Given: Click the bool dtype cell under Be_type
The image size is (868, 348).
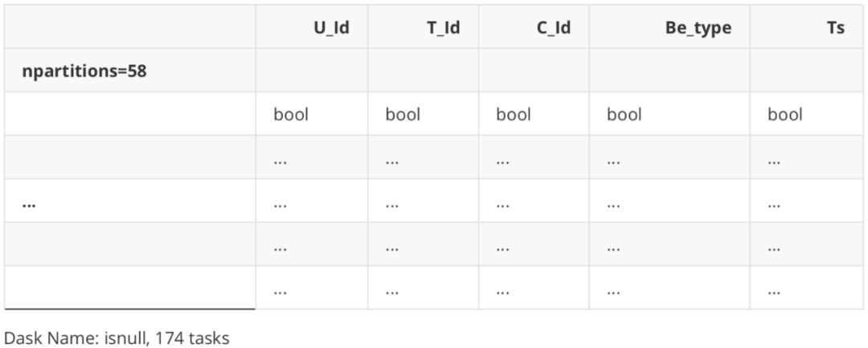Looking at the screenshot, I should pos(624,115).
